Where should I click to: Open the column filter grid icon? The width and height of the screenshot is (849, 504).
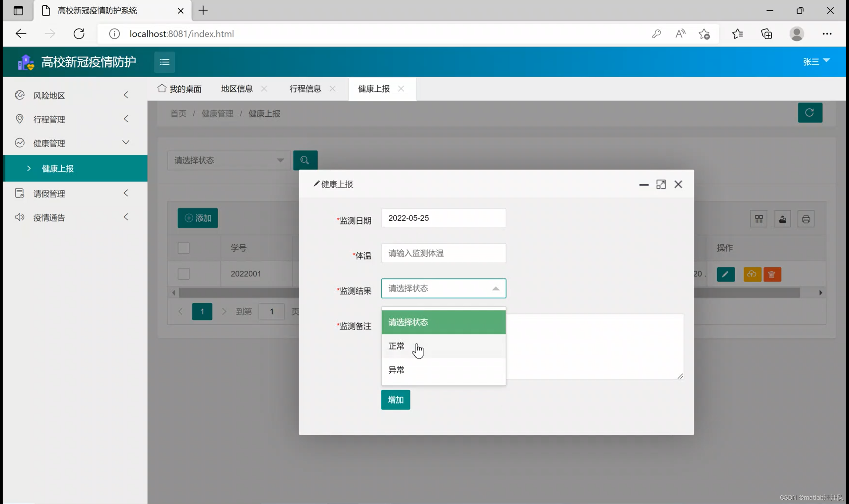tap(758, 219)
